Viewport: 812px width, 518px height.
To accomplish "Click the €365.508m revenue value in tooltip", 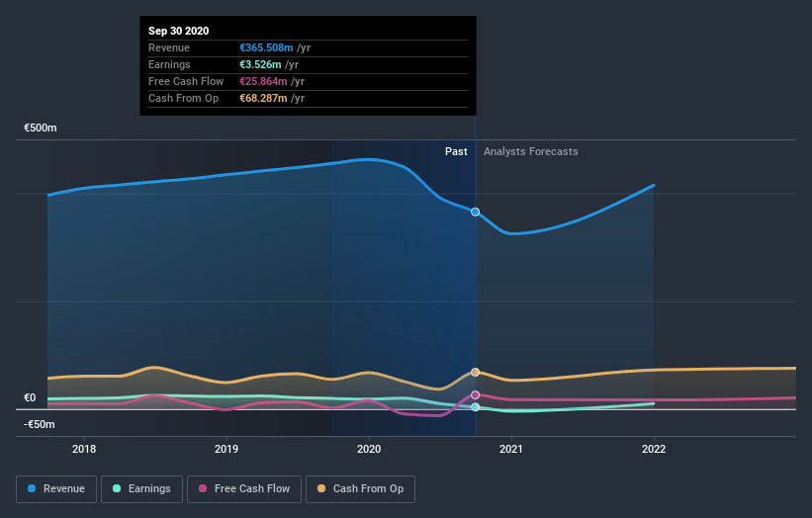I will click(266, 47).
